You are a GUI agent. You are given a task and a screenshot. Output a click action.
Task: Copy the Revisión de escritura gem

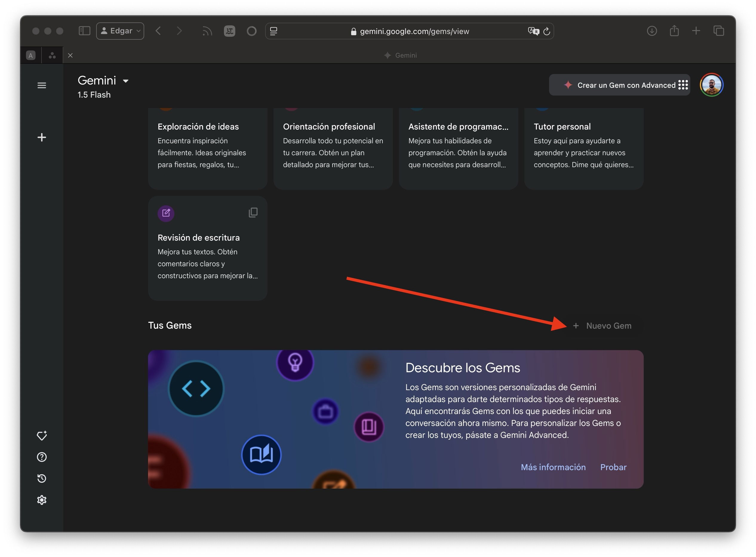coord(253,213)
